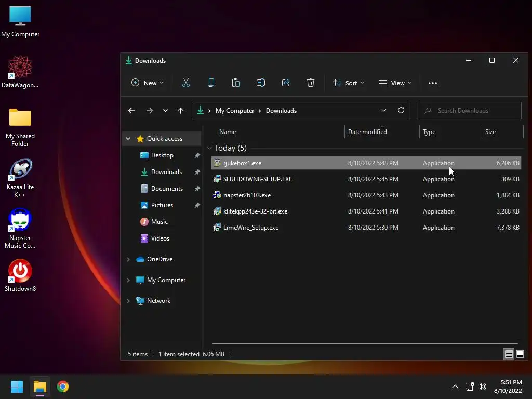Image resolution: width=532 pixels, height=399 pixels.
Task: Select Desktop in Quick access
Action: pyautogui.click(x=162, y=155)
